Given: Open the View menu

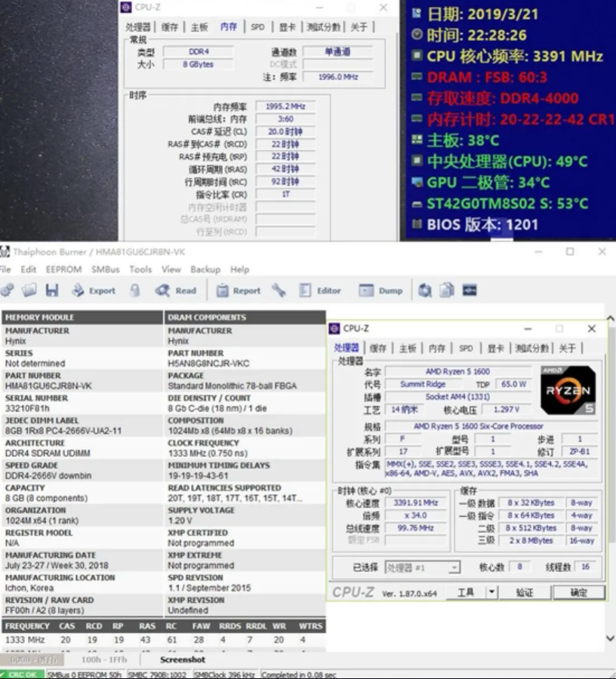Looking at the screenshot, I should pos(171,269).
